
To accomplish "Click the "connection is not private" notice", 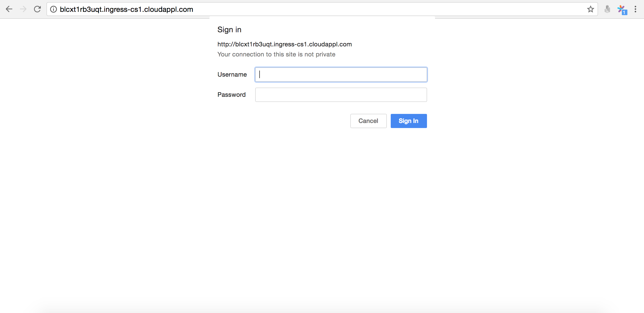I will point(276,54).
